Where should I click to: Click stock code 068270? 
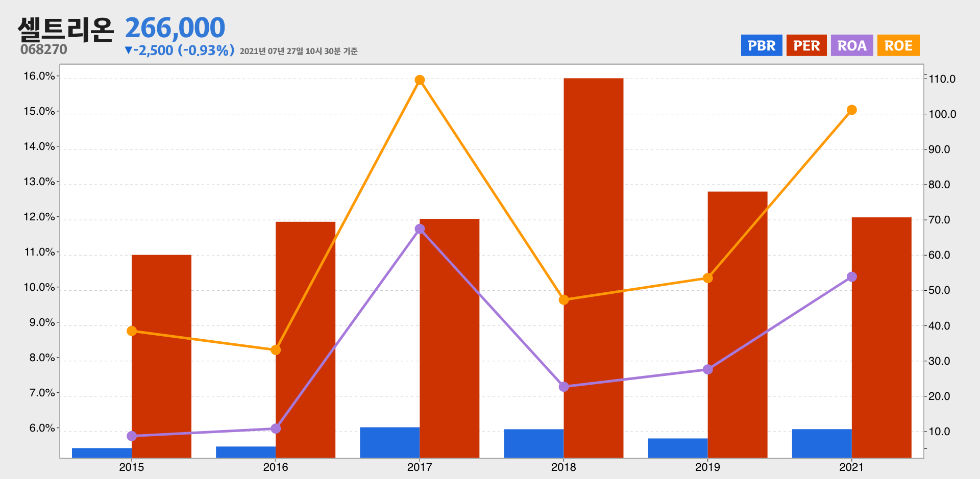coord(44,49)
